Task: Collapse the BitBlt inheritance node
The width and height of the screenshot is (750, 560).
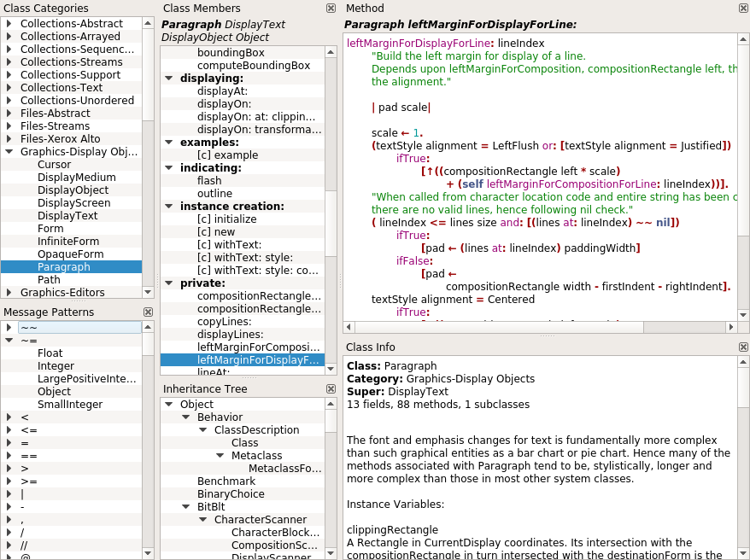Action: (x=186, y=507)
